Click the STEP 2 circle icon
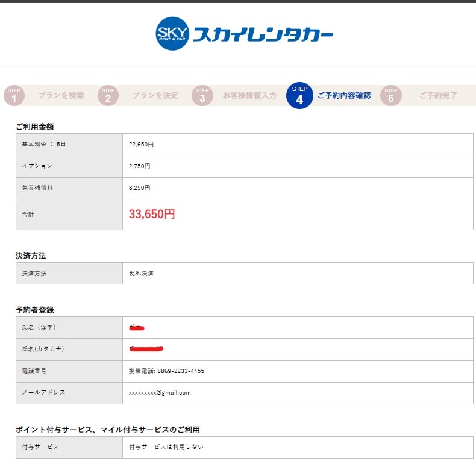 (x=108, y=95)
